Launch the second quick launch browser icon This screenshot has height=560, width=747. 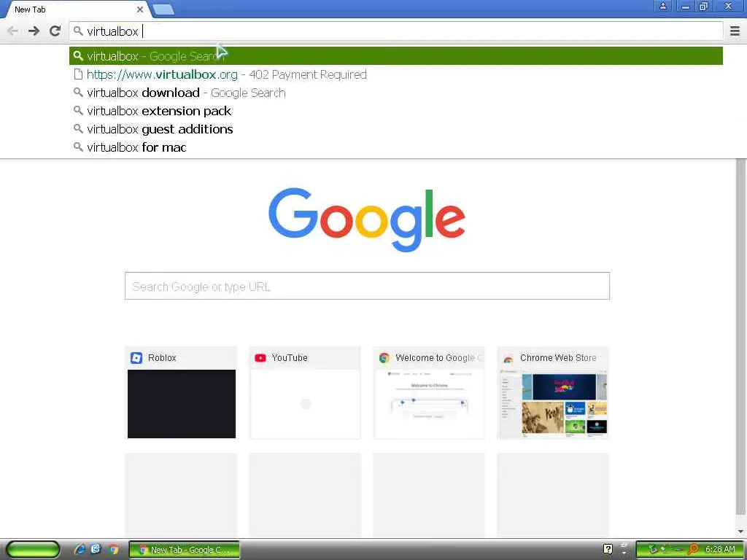(96, 549)
